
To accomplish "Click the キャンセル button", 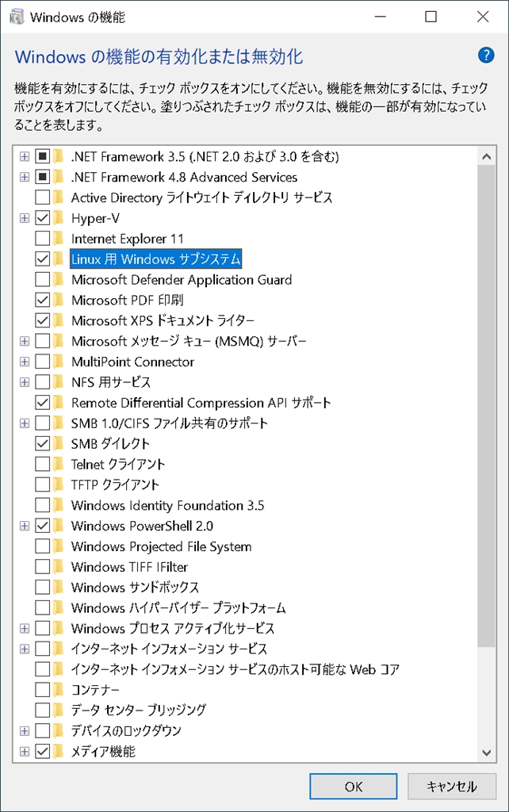I will [452, 787].
